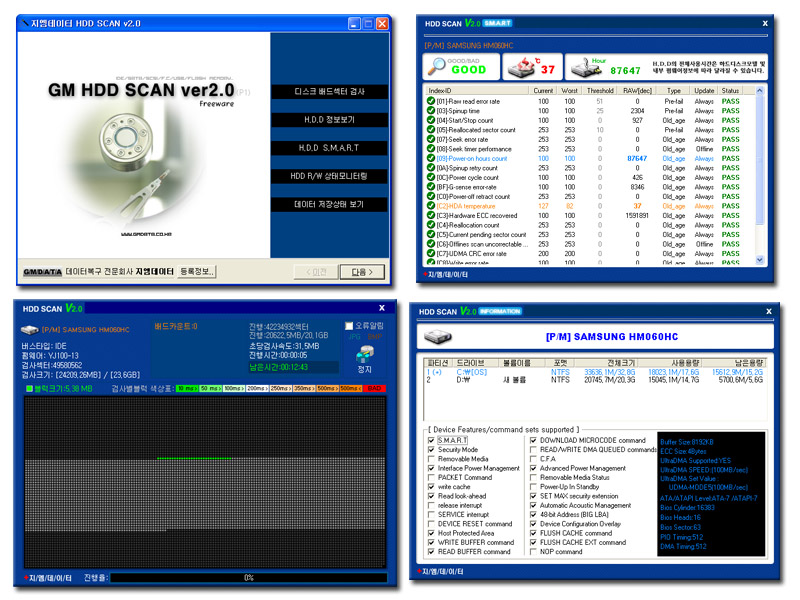The image size is (800, 600).
Task: Check the Removable Media checkbox
Action: point(429,459)
